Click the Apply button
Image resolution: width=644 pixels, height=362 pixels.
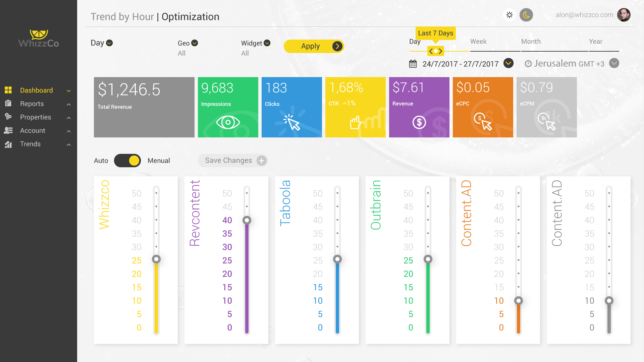click(x=314, y=46)
